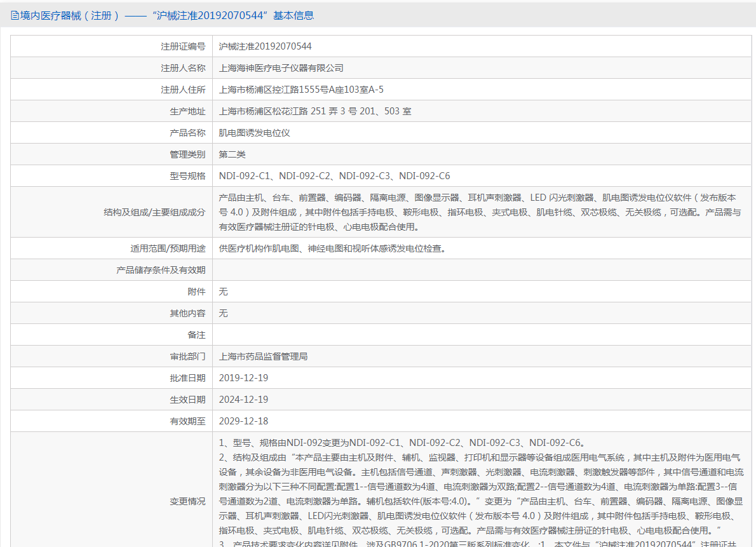Click the 有效期至 label
Screen dimensions: 756x547
[187, 422]
